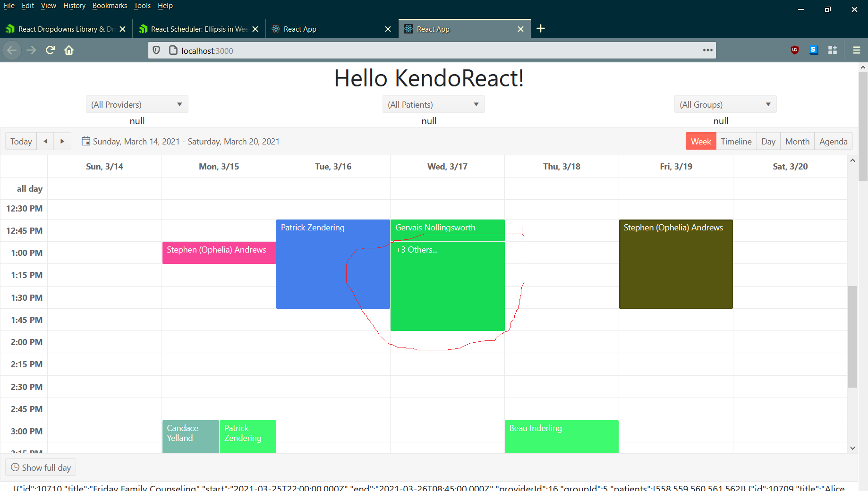The image size is (868, 491).
Task: Click the browser reload icon
Action: (50, 50)
